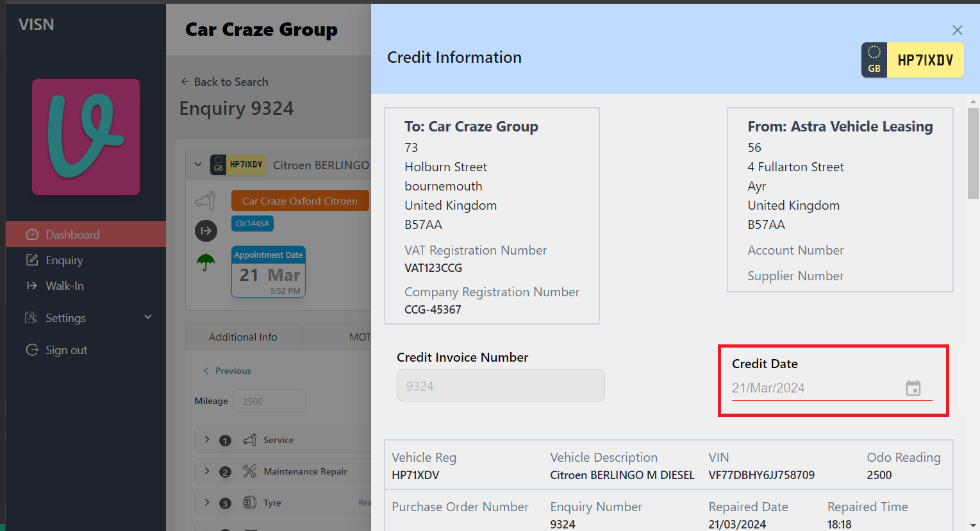The image size is (980, 531).
Task: Click the Sign out icon
Action: pyautogui.click(x=32, y=350)
